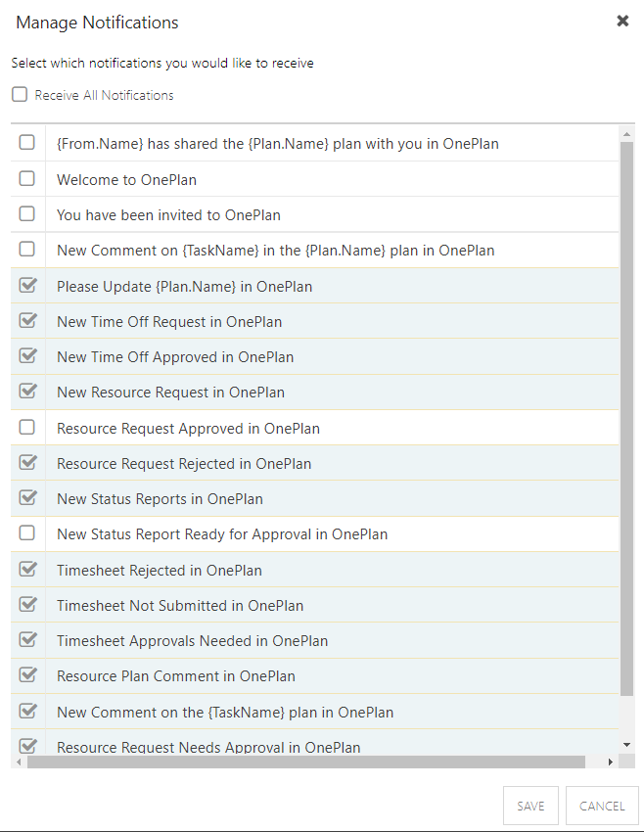
Task: Click the vertical scrollbar thumb
Action: click(x=626, y=418)
